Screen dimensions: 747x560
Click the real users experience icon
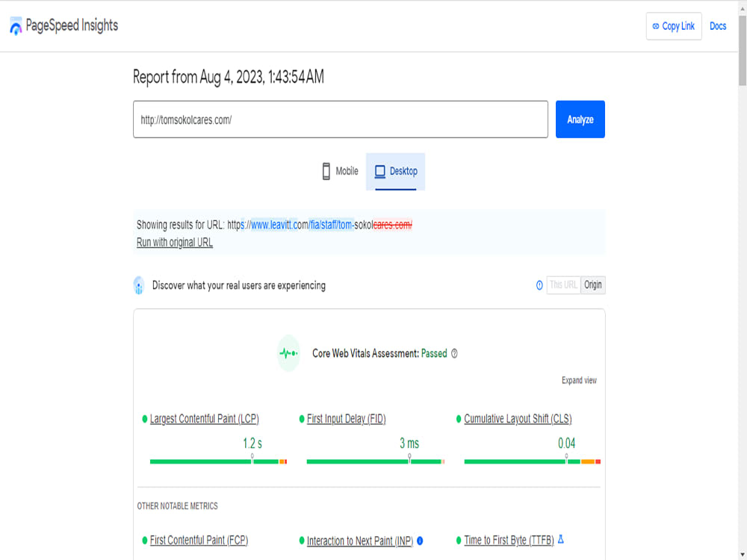[x=139, y=285]
